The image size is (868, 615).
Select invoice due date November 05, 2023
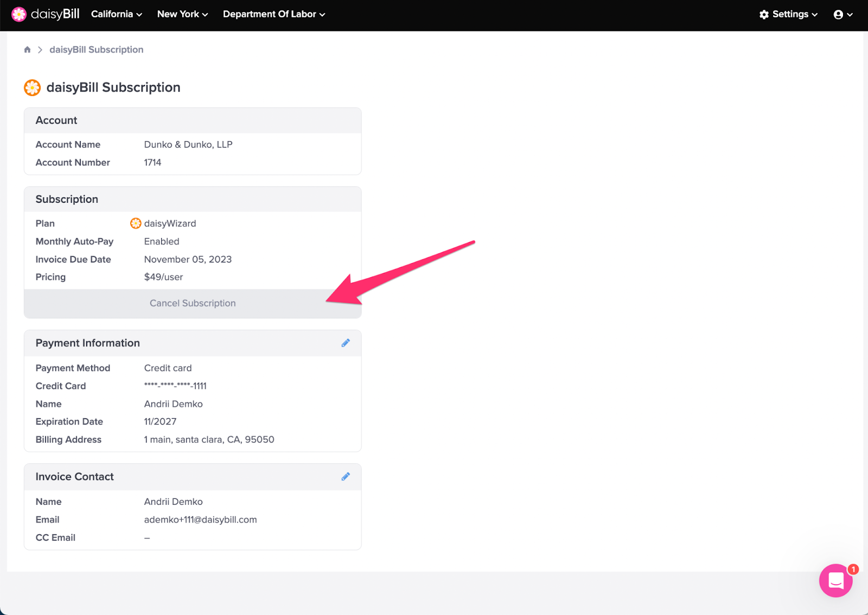tap(188, 259)
